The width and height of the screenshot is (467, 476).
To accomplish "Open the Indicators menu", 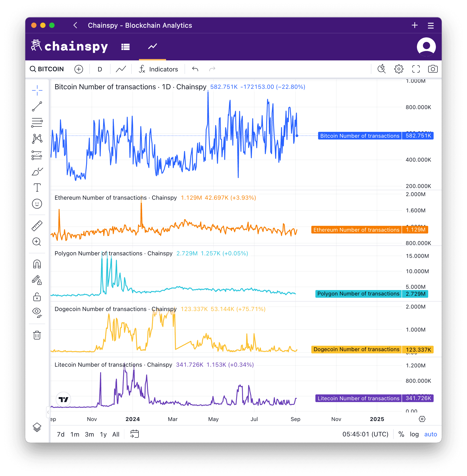I will point(158,69).
